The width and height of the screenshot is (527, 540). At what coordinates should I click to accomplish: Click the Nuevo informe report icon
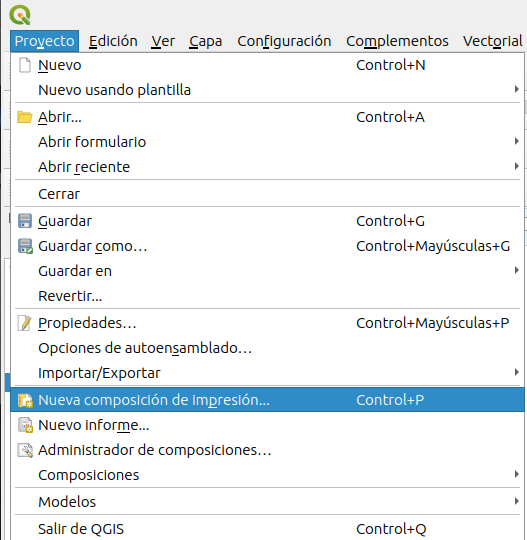coord(25,425)
